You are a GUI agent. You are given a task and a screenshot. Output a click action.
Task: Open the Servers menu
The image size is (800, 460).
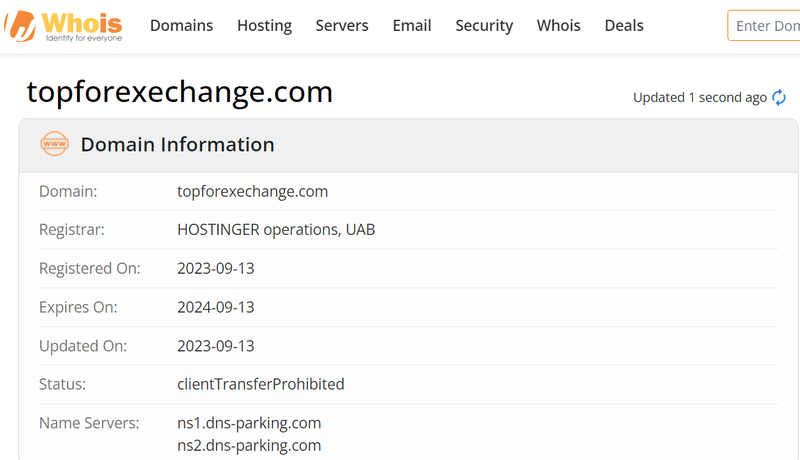342,25
